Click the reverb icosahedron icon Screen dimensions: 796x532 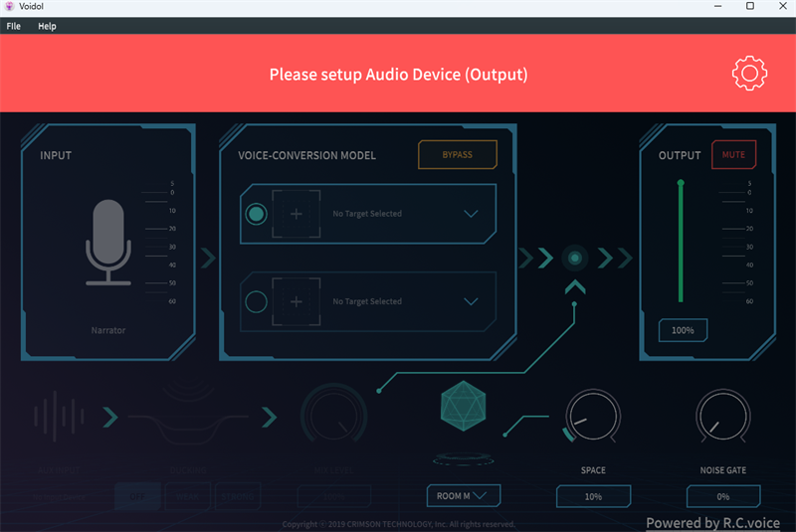coord(463,406)
